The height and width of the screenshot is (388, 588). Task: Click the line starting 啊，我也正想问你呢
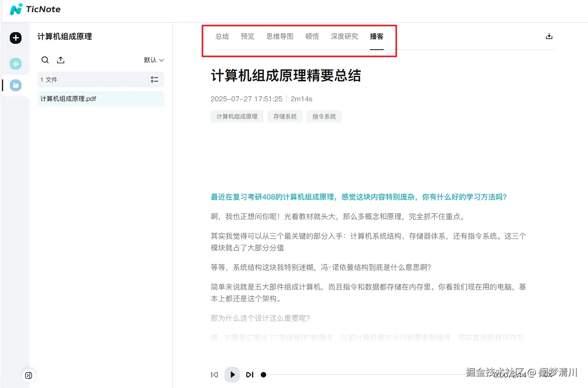click(x=339, y=217)
